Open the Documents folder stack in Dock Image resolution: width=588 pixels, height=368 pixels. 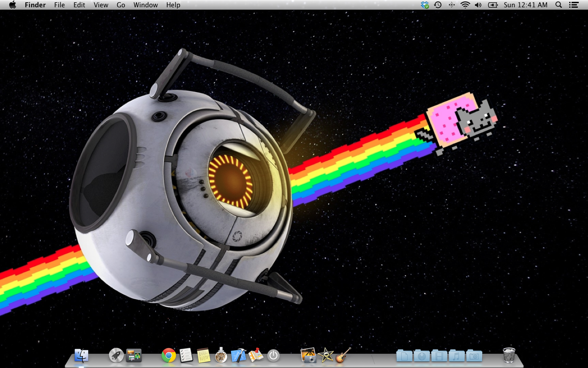coord(404,356)
